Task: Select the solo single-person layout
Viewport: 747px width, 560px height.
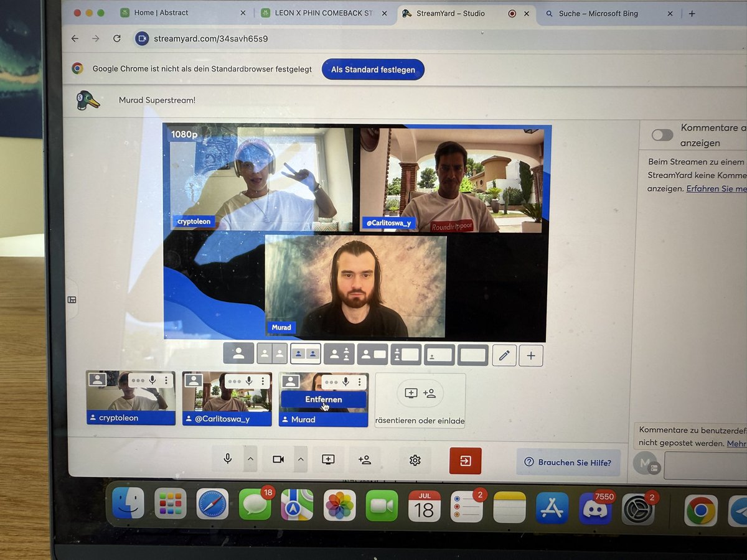Action: coord(239,354)
